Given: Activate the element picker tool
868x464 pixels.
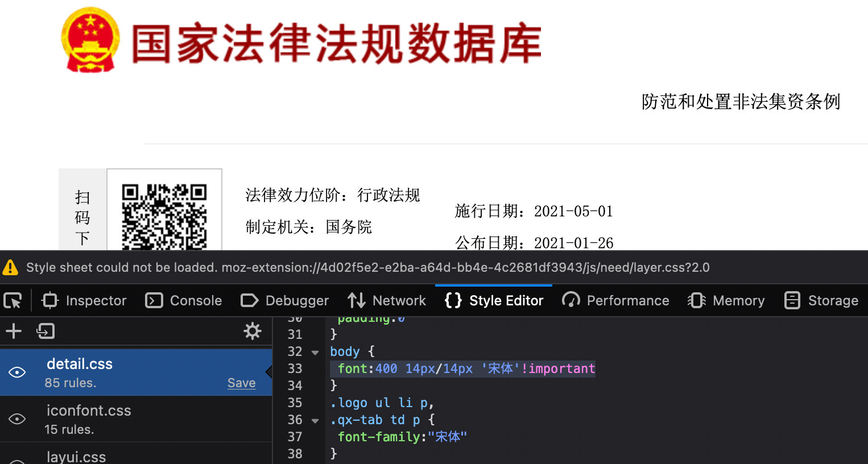Looking at the screenshot, I should pyautogui.click(x=13, y=300).
